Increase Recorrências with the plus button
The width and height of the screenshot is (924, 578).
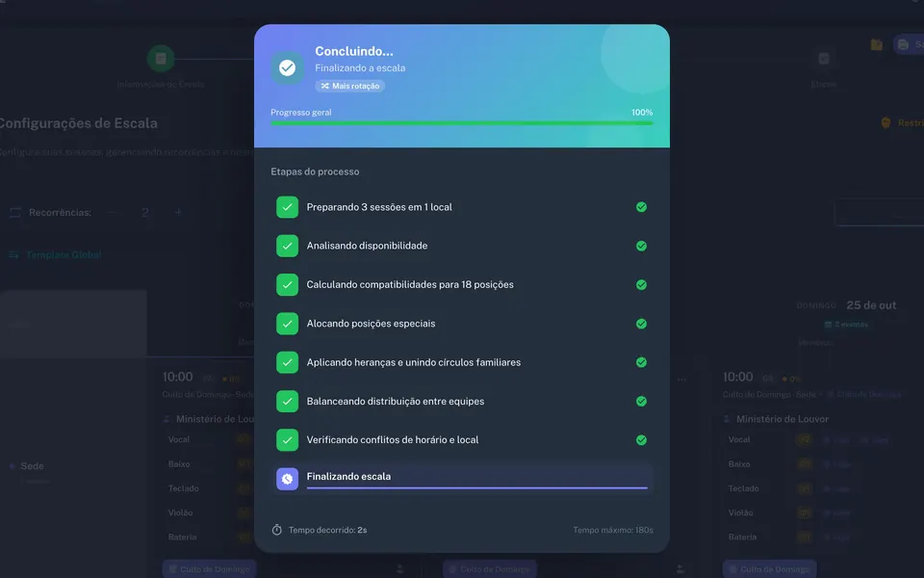[x=178, y=212]
